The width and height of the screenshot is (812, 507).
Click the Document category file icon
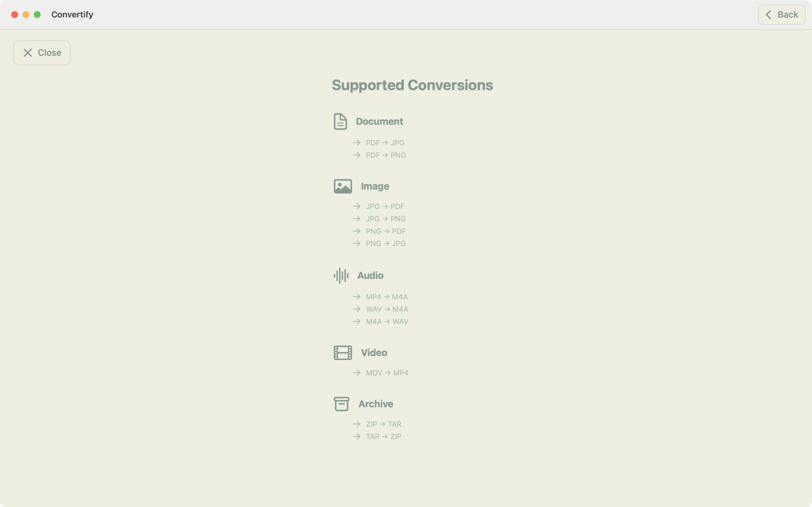pos(340,121)
